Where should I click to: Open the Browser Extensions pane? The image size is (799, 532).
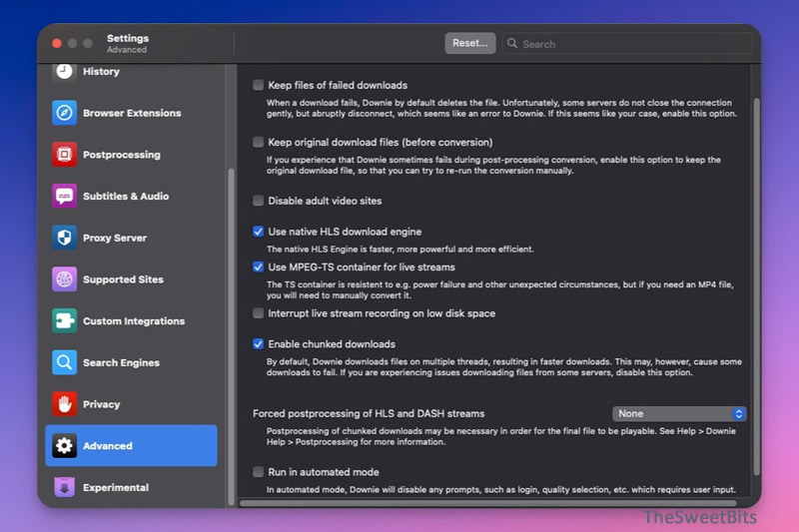tap(132, 113)
